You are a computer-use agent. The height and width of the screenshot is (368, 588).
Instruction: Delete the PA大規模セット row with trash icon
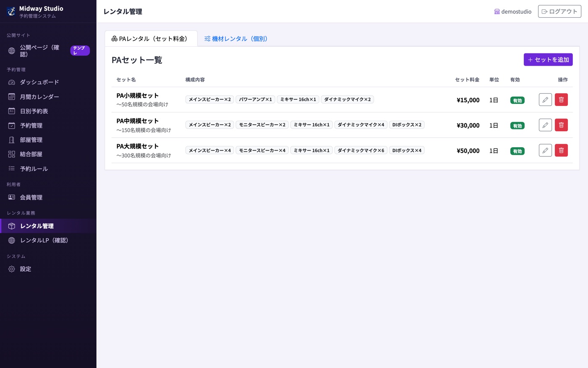click(x=561, y=150)
